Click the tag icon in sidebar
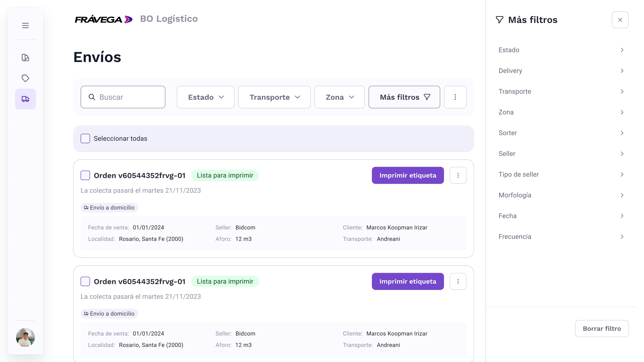 point(25,78)
